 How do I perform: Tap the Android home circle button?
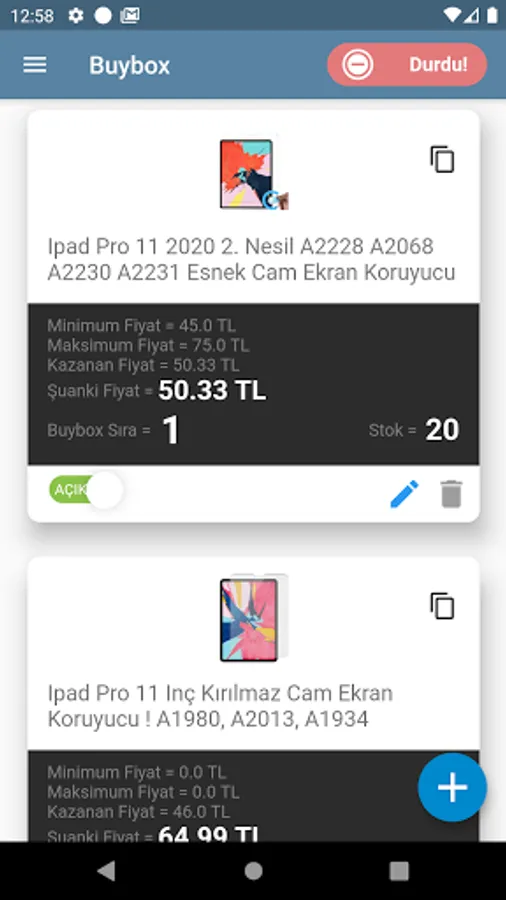coord(253,871)
